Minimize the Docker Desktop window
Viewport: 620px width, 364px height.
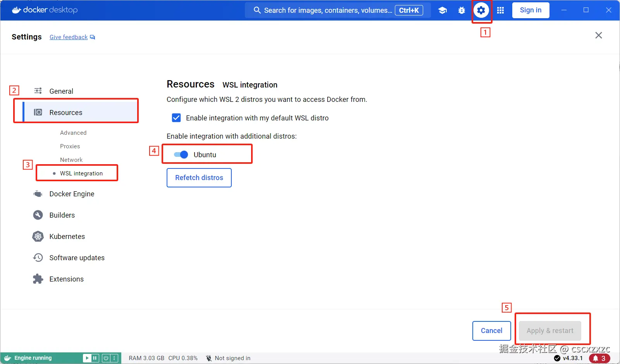click(x=564, y=10)
